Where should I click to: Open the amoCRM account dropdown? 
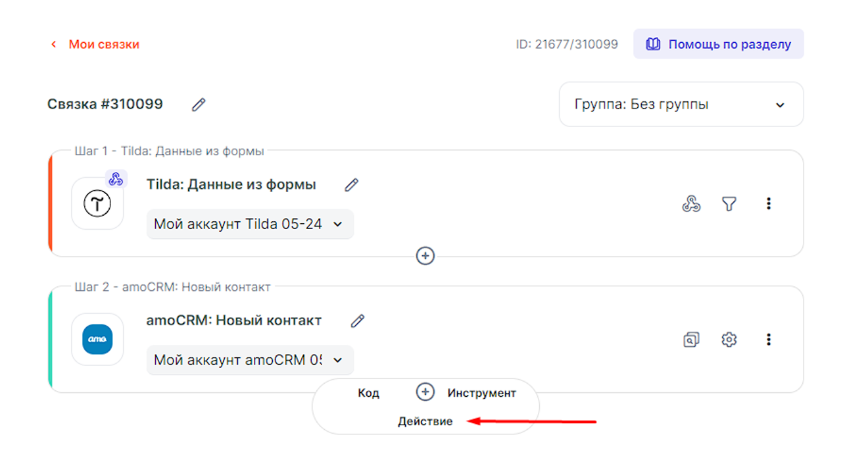(x=249, y=360)
